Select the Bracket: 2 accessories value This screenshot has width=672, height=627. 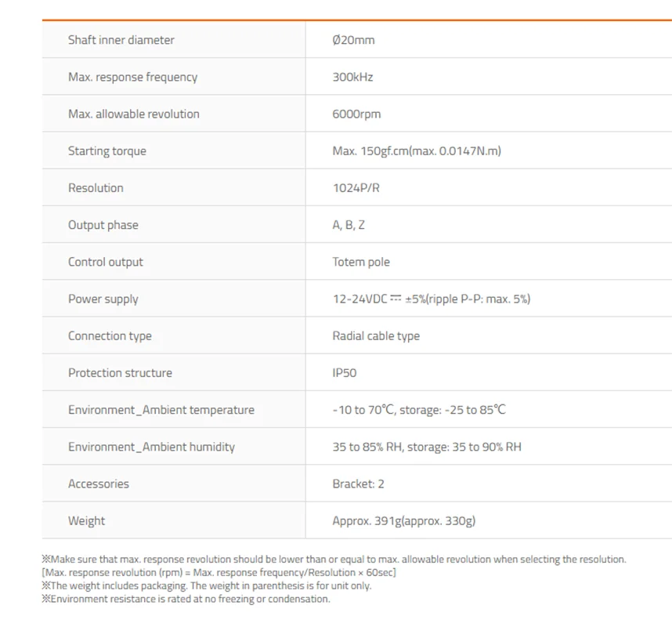[x=358, y=484]
